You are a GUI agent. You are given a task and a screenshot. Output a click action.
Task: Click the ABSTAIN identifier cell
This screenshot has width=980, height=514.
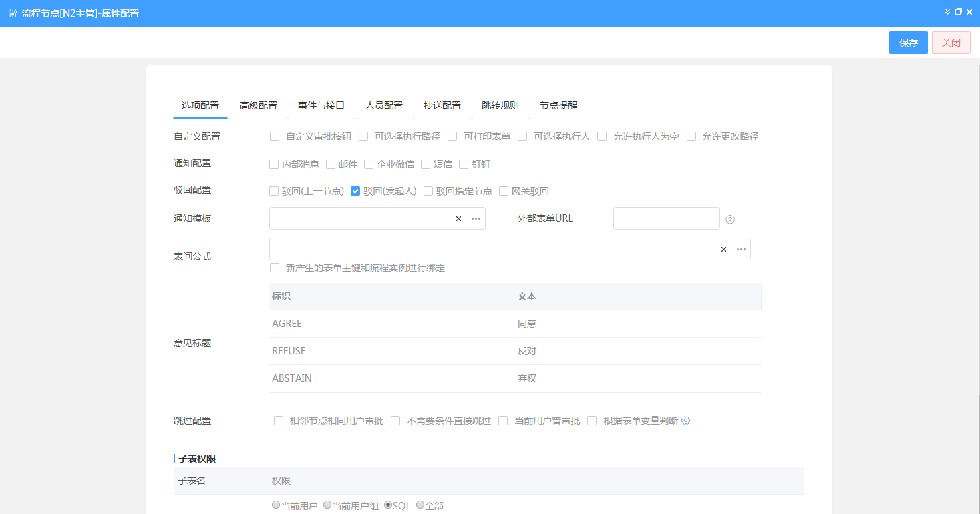coord(392,378)
